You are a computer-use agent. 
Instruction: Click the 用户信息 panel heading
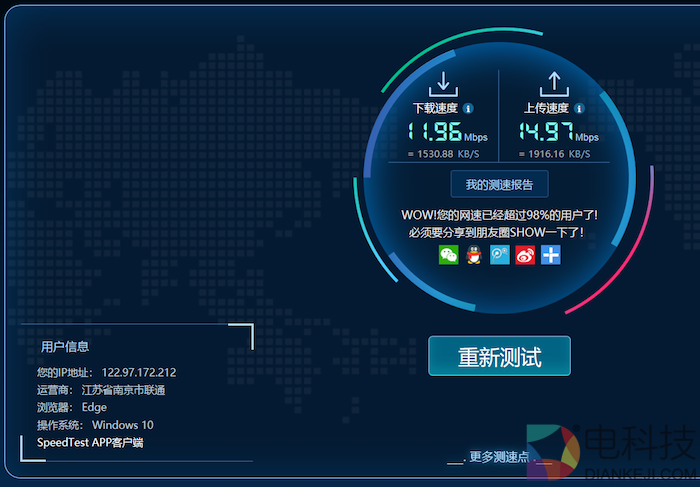(x=65, y=347)
